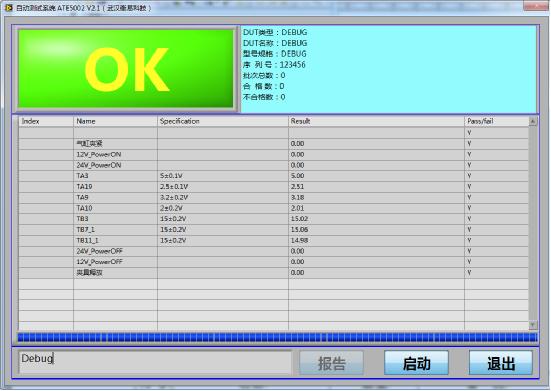
Task: Click the Debug text input field
Action: click(x=155, y=362)
